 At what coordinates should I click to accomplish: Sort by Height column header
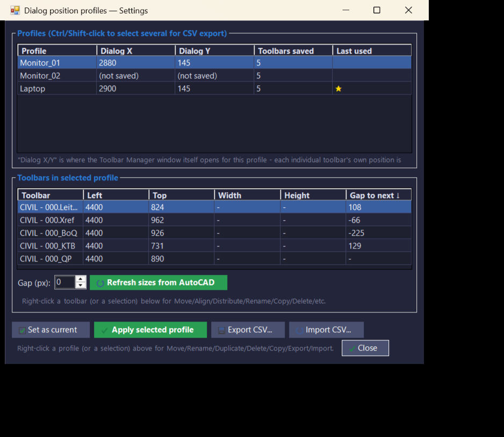pyautogui.click(x=313, y=195)
